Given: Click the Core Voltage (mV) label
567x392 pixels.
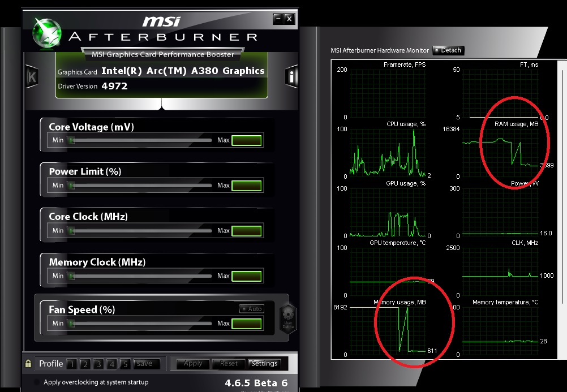Looking at the screenshot, I should click(x=92, y=127).
